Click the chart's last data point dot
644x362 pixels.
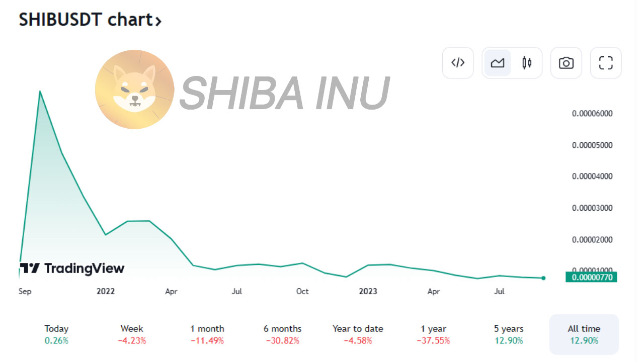543,278
